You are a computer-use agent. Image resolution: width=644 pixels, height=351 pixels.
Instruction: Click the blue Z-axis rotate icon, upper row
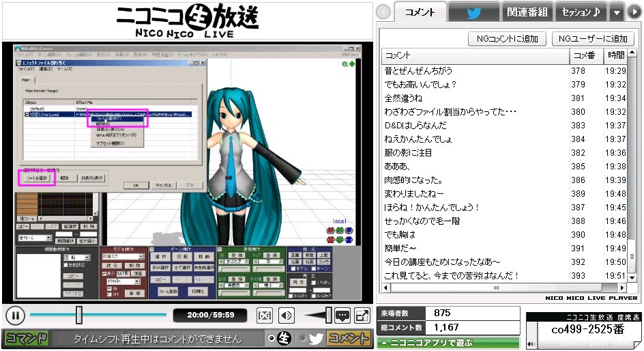(x=349, y=231)
